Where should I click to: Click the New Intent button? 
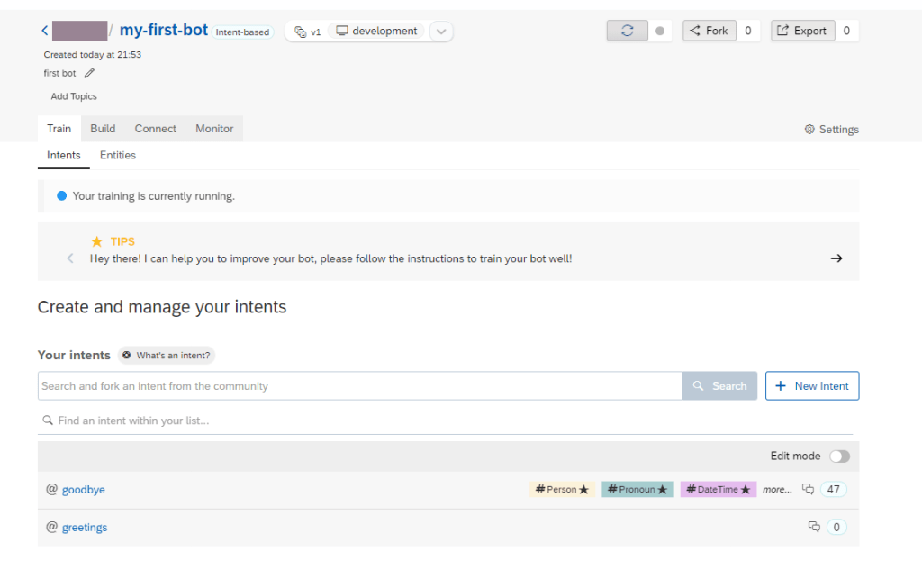coord(812,385)
